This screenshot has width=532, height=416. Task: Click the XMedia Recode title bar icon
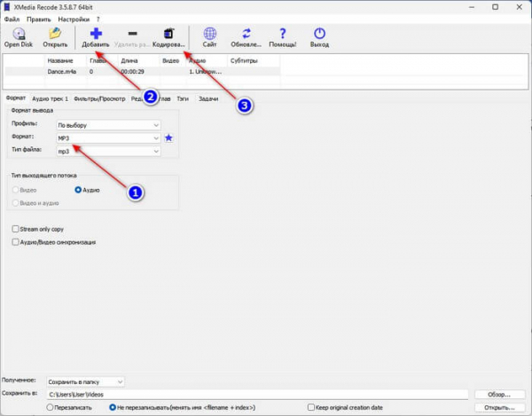7,7
